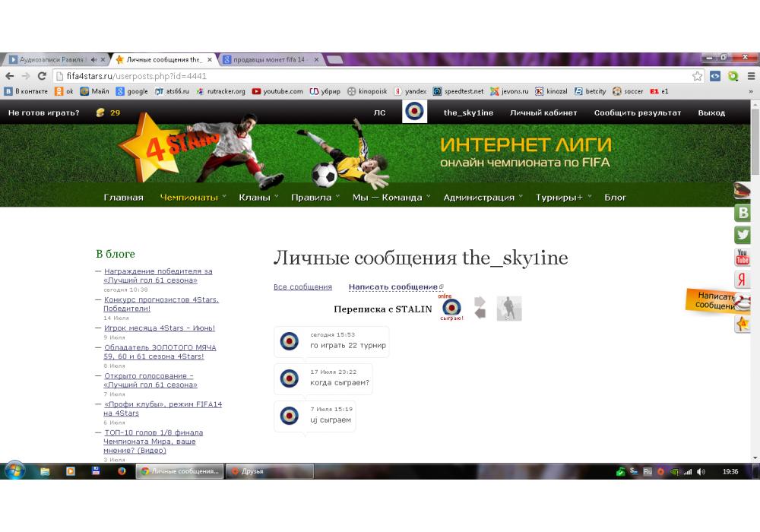Bookmark this page with the star icon
Screen dimensions: 760x532
[697, 76]
